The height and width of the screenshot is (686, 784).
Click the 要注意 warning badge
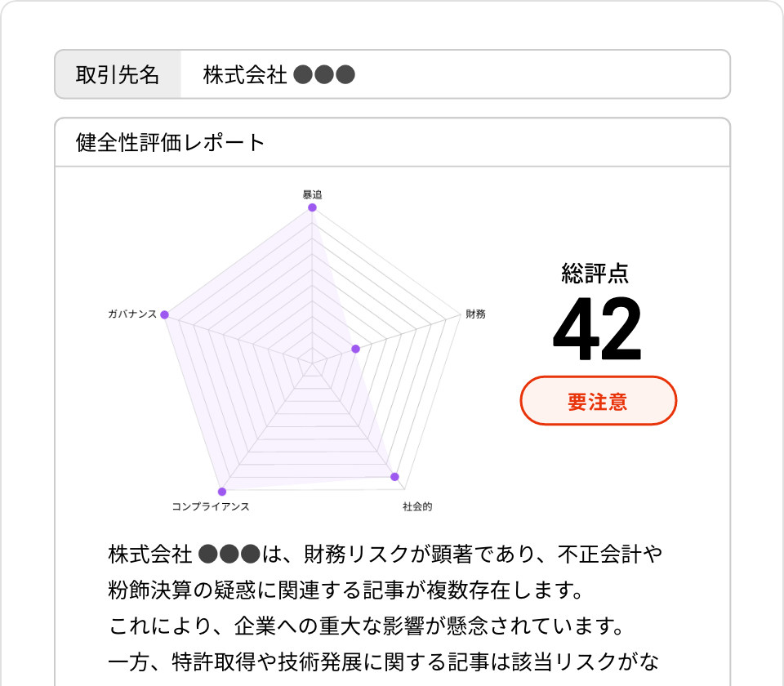[599, 401]
